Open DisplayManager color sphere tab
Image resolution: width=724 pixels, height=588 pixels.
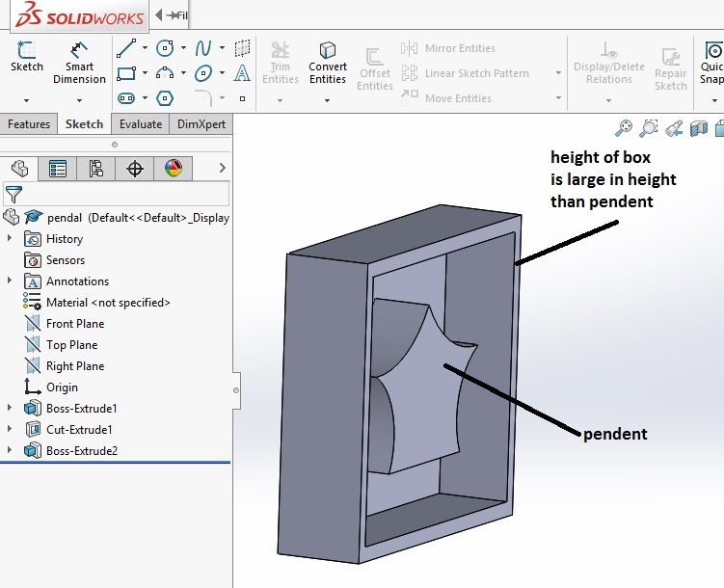click(174, 169)
